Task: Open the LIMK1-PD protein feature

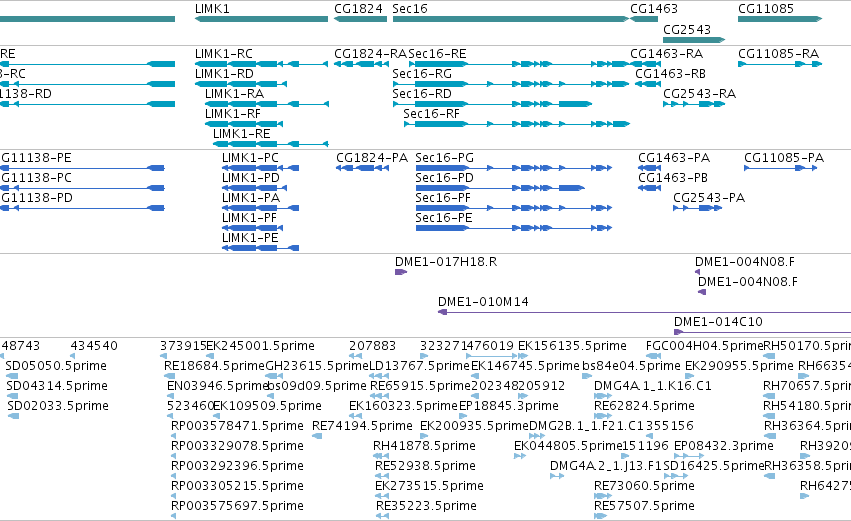Action: pos(255,188)
